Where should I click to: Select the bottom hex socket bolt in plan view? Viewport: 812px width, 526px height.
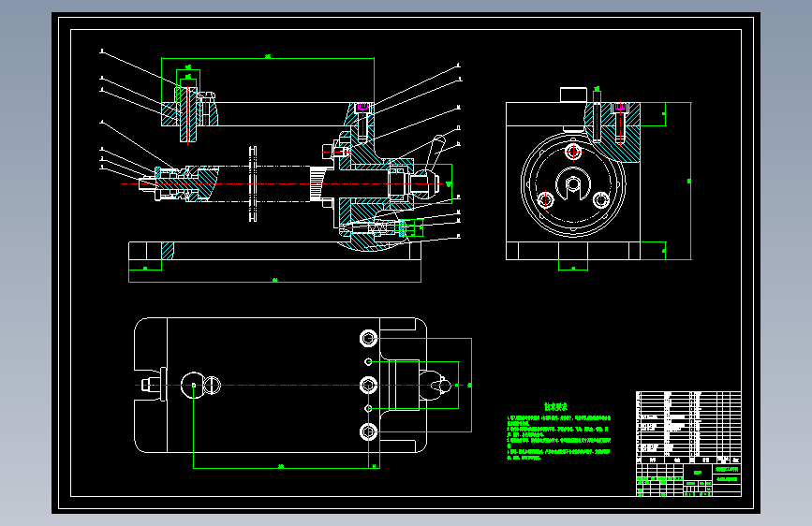[x=368, y=431]
